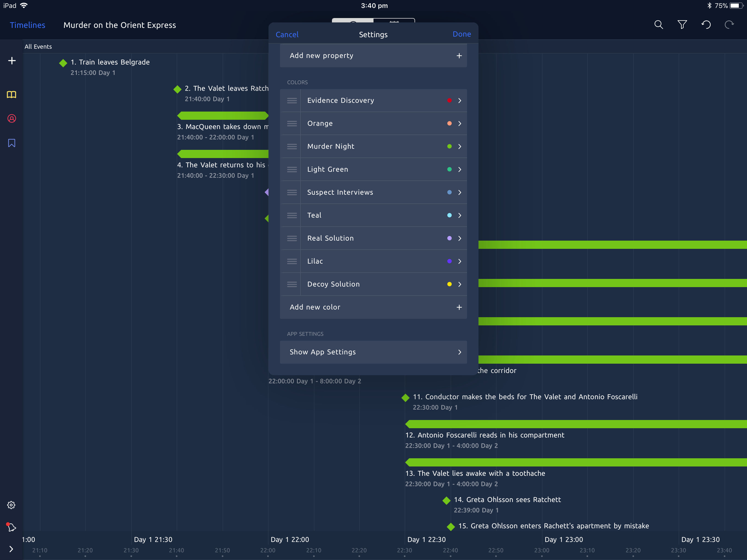
Task: Select Murder on the Orient Express title
Action: click(x=119, y=25)
